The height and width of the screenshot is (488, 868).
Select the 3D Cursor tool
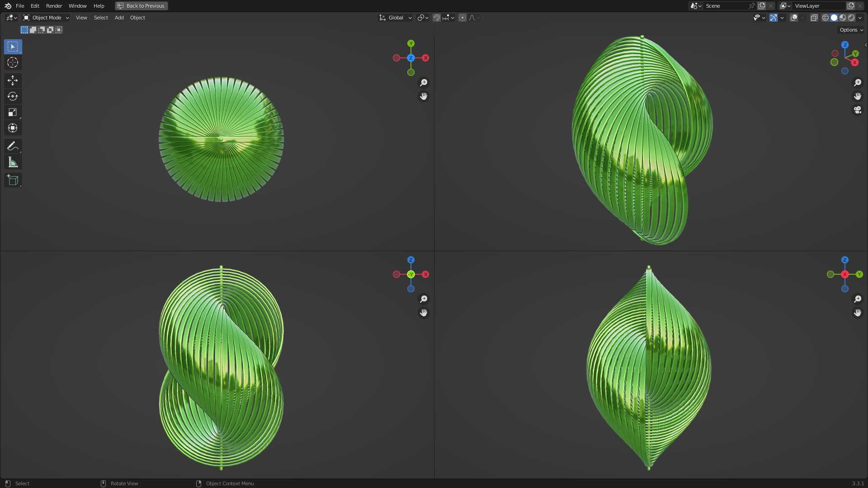point(13,62)
